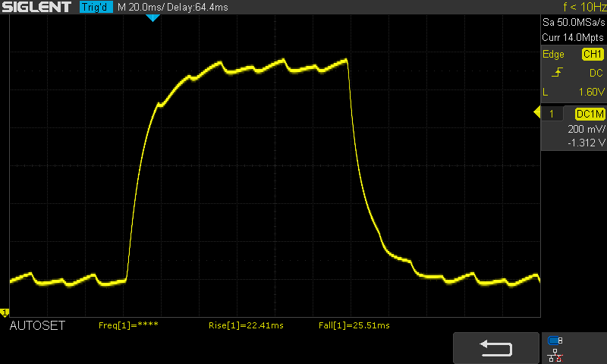
Task: Click the blue trigger position marker
Action: (x=153, y=17)
